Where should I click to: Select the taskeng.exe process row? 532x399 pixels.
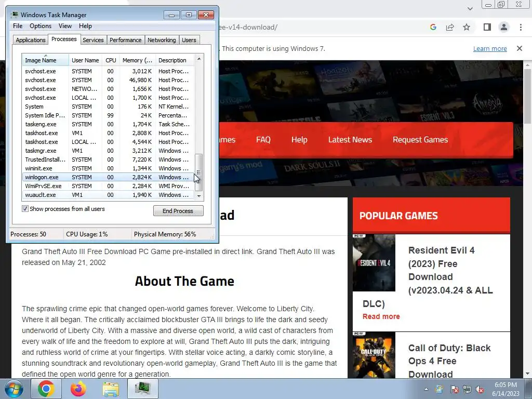108,124
